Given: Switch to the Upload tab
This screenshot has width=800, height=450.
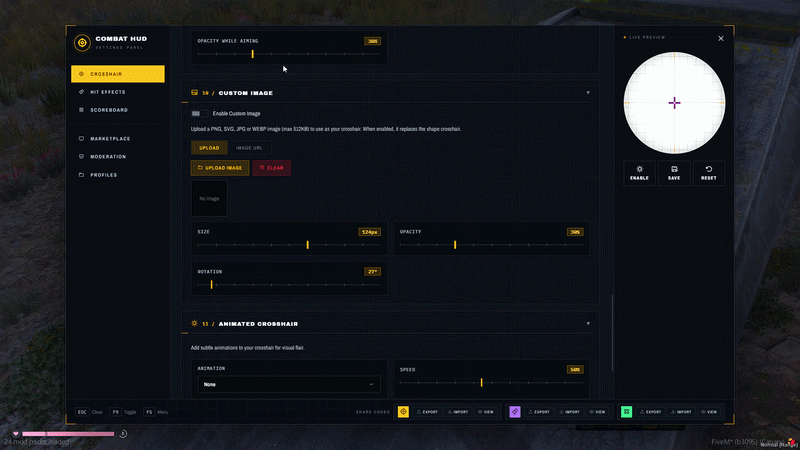Looking at the screenshot, I should [209, 148].
